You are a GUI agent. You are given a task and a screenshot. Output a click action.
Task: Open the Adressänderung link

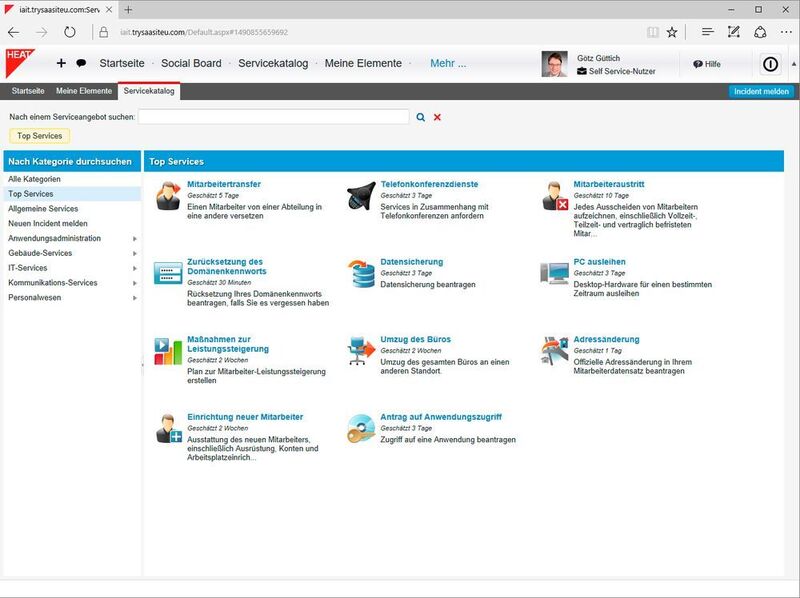coord(606,339)
